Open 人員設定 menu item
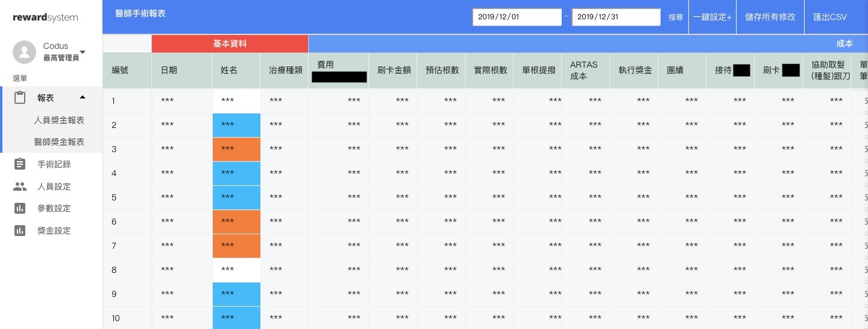868x329 pixels. [54, 187]
